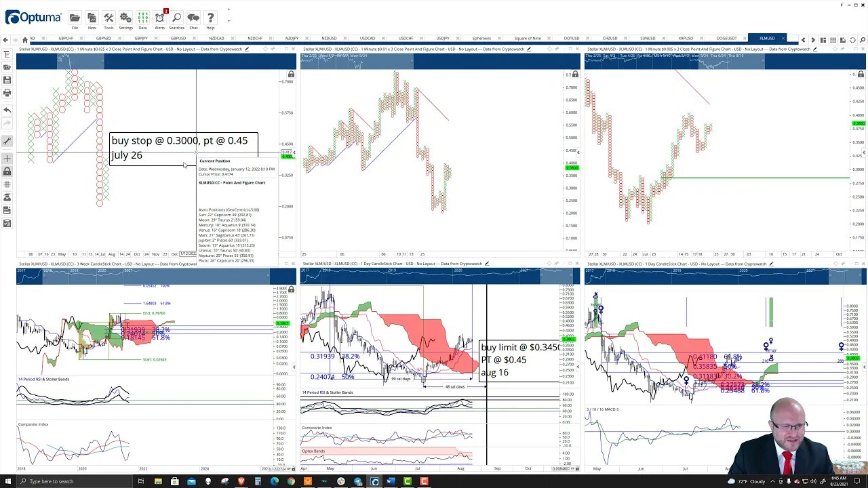Open the Data icon with binary digits
Image resolution: width=868 pixels, height=488 pixels.
coord(142,20)
